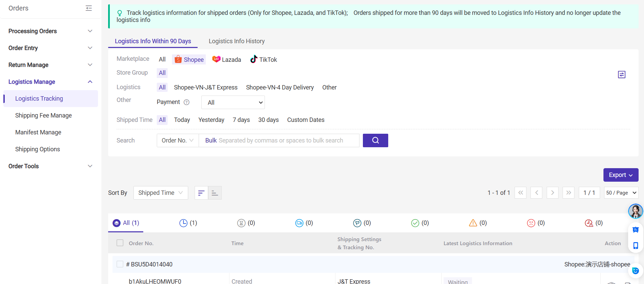Go to next page arrow
Viewport: 644px width, 284px height.
point(552,193)
